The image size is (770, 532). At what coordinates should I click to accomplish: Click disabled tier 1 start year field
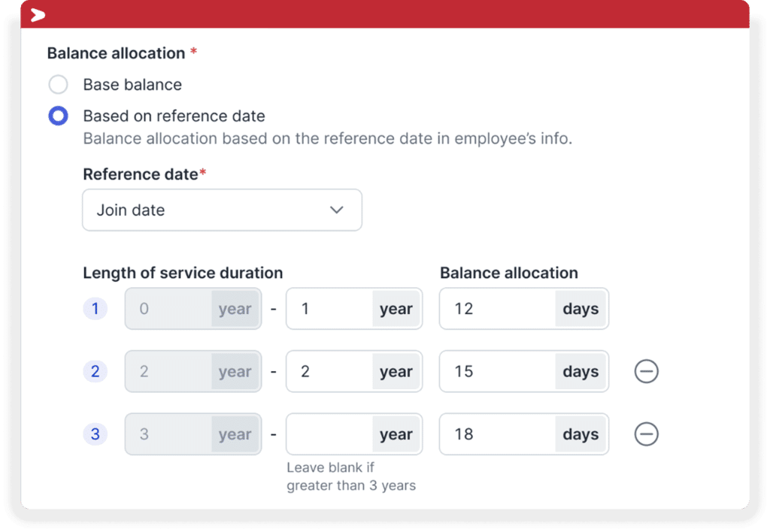[x=193, y=309]
